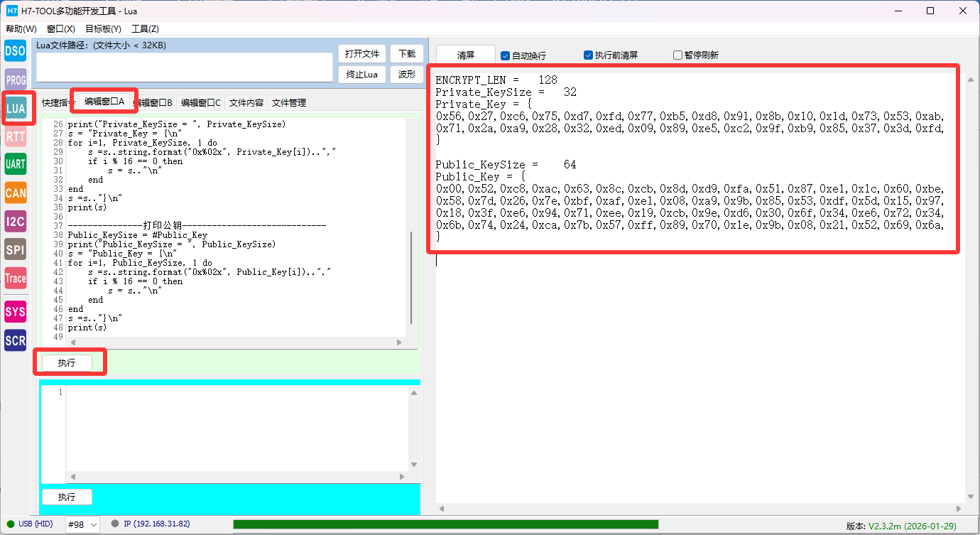This screenshot has width=980, height=535.
Task: Open the RTT viewer icon
Action: pos(16,136)
